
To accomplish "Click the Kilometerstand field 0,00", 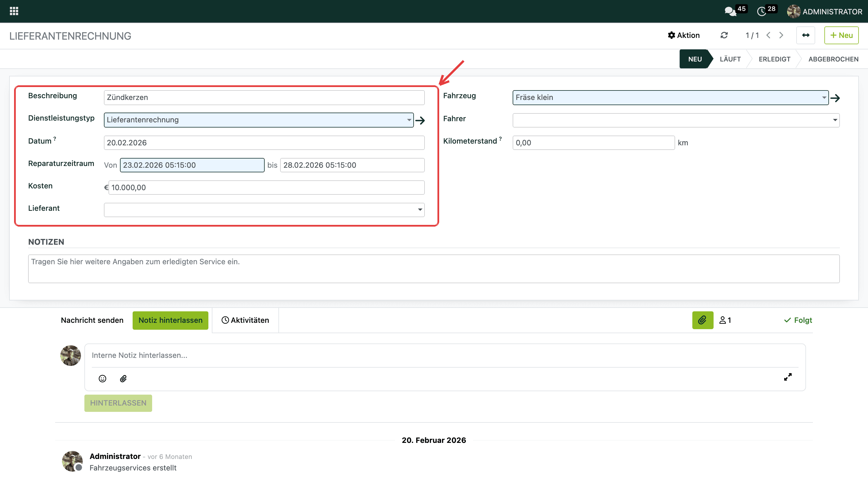I will (593, 142).
